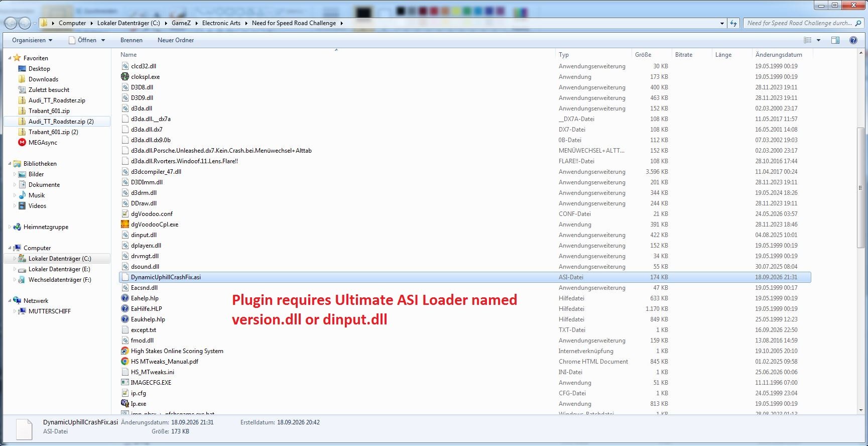Click the Ip.exe application icon
Screen dimensions: 868x446
(125, 403)
